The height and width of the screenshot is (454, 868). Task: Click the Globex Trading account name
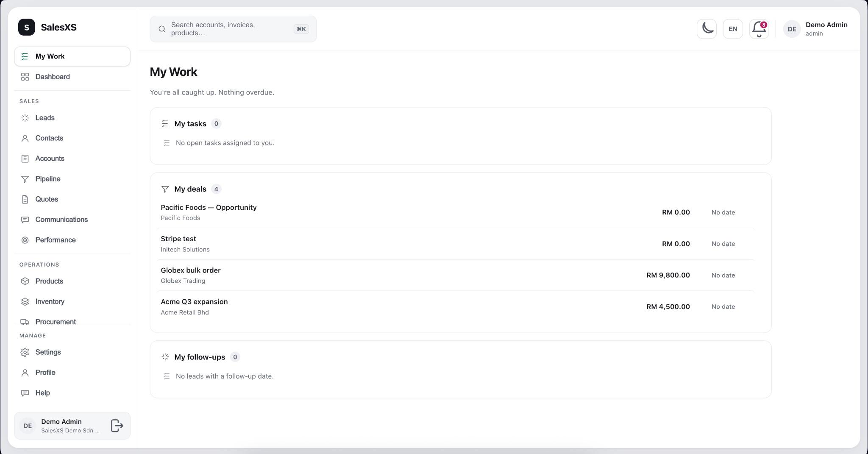coord(183,281)
